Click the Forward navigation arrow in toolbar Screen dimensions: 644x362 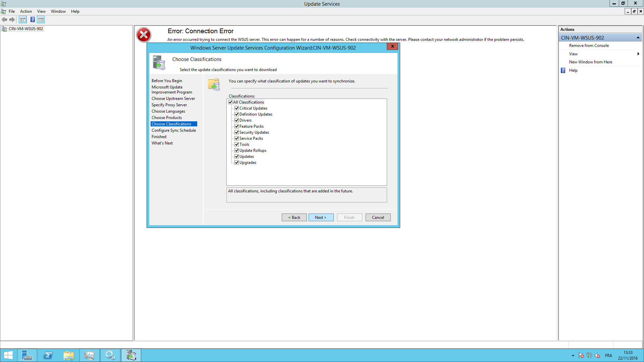(x=12, y=20)
